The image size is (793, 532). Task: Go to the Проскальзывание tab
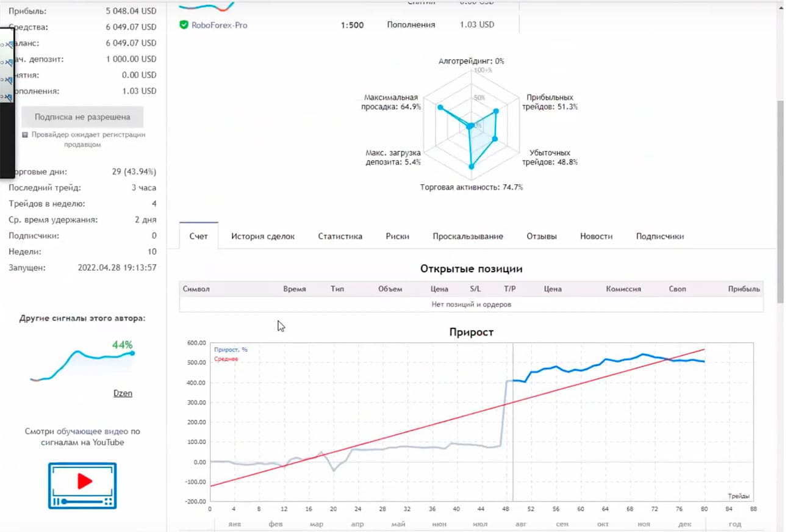[x=467, y=236]
